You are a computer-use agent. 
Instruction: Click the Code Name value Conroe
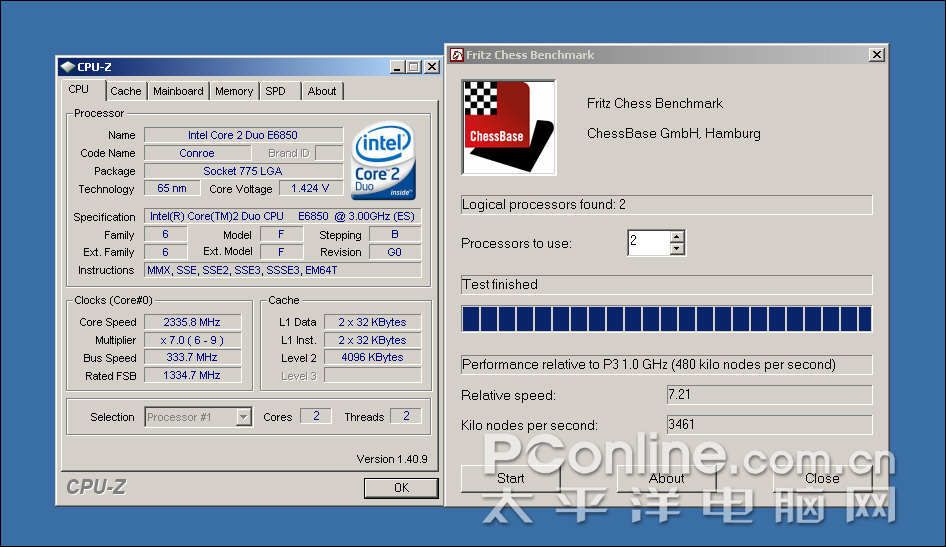click(x=197, y=153)
